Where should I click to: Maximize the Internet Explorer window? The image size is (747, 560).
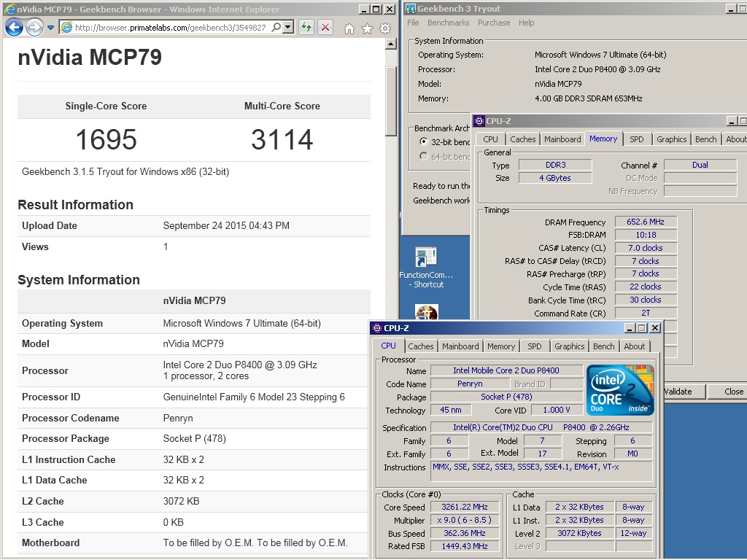click(376, 9)
